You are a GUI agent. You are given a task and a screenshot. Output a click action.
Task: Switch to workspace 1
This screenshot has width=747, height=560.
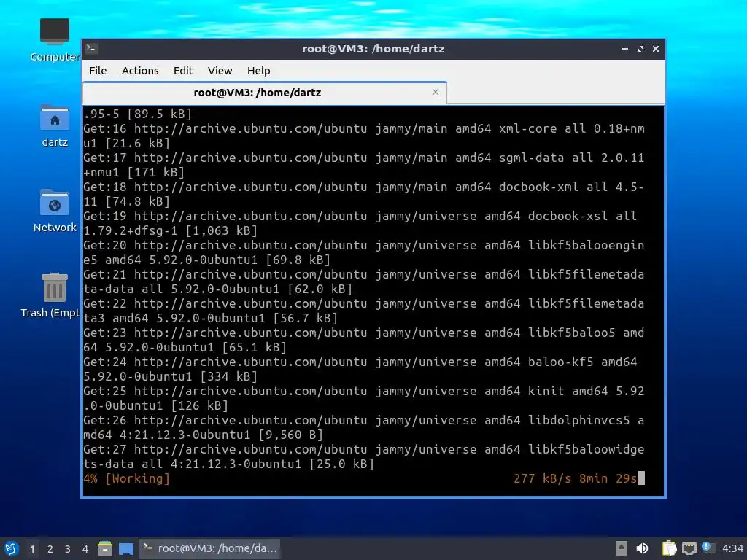coord(32,549)
